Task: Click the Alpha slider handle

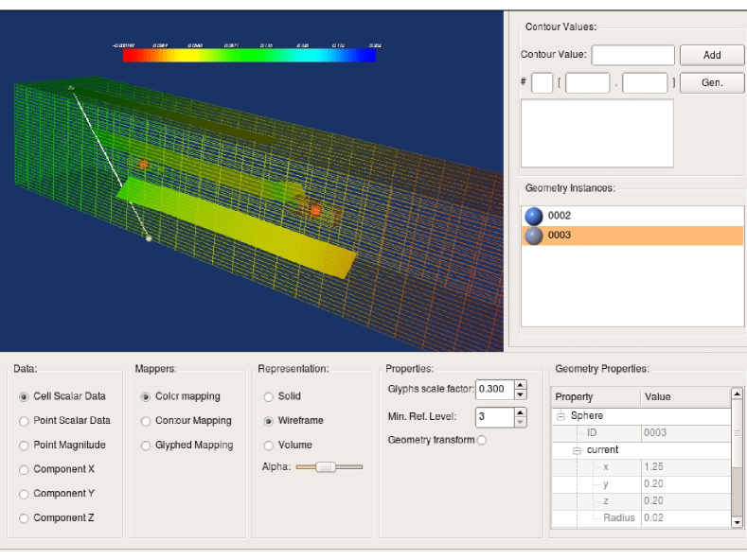Action: point(325,466)
